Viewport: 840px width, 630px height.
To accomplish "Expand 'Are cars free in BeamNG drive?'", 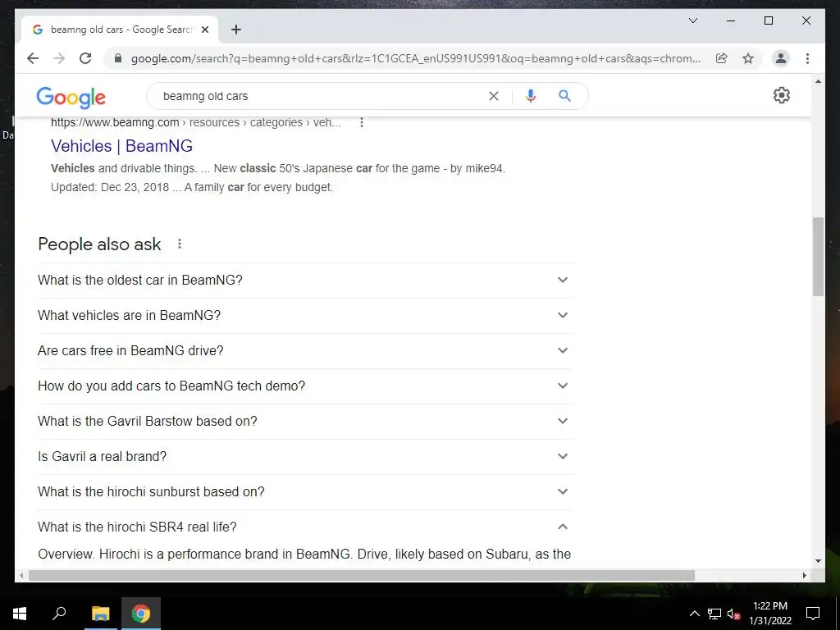I will click(x=304, y=351).
